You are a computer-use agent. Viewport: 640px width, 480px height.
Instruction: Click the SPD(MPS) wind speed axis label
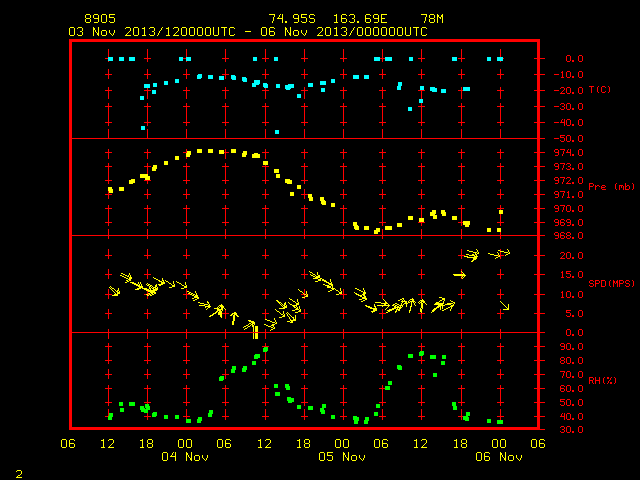(611, 283)
